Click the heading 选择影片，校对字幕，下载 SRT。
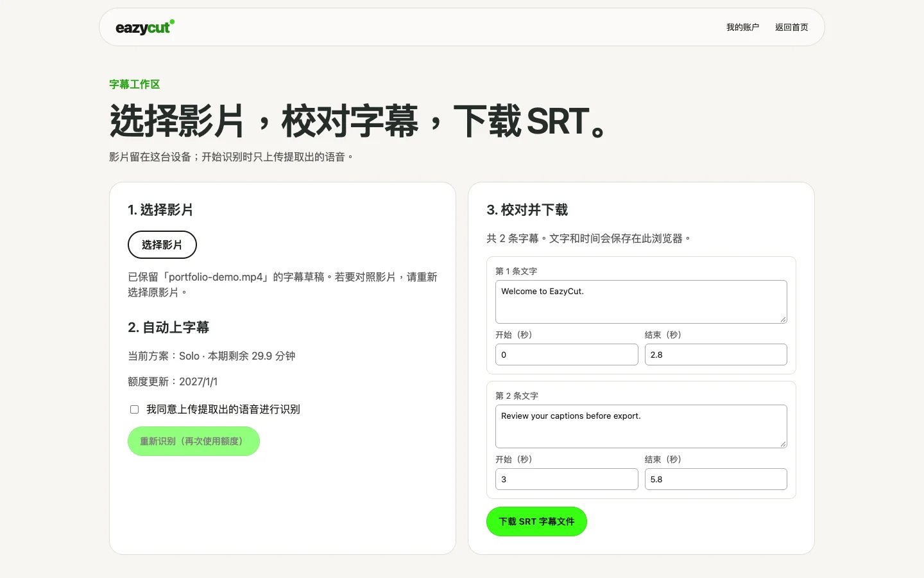This screenshot has height=578, width=924. click(x=359, y=121)
